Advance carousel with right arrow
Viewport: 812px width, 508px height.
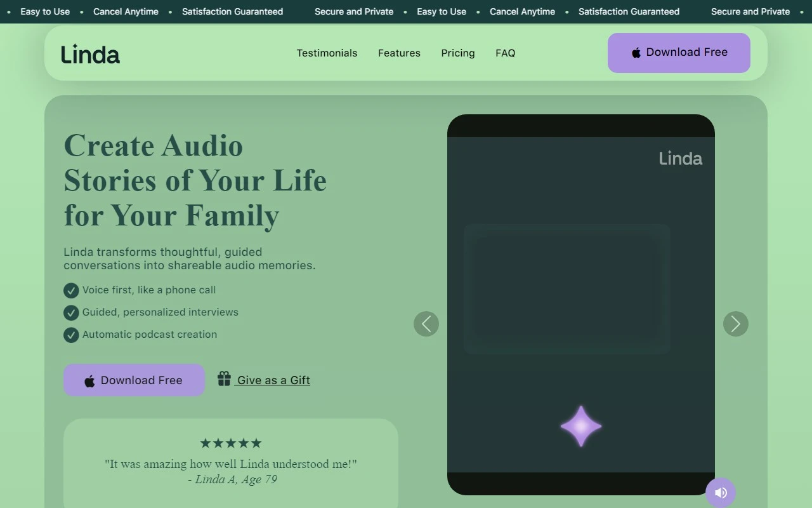point(736,324)
